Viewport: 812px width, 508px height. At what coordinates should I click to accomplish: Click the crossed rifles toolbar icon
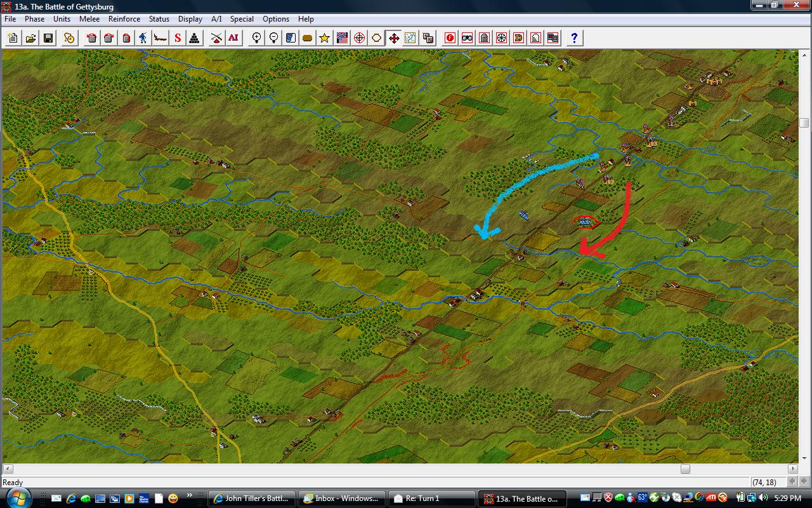tap(216, 38)
